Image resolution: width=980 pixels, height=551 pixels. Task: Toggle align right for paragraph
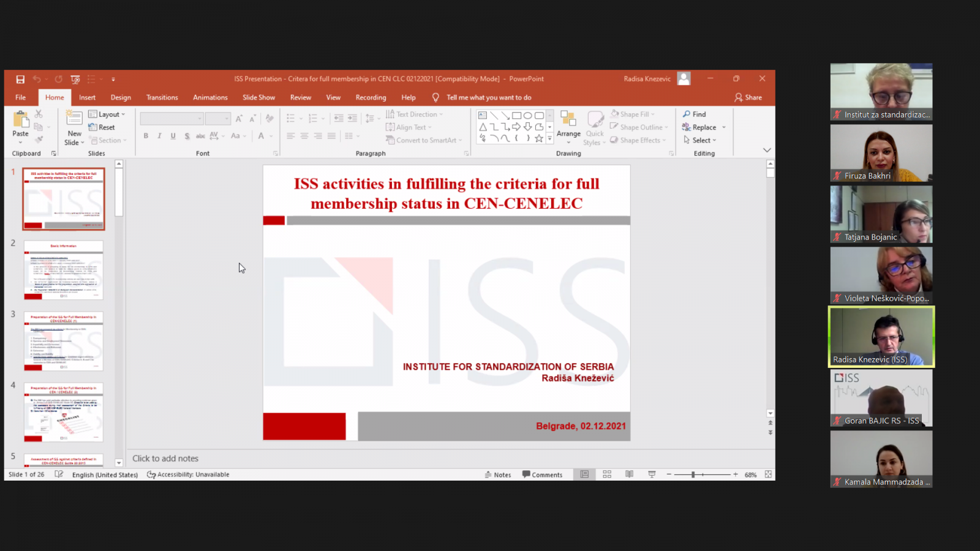coord(318,136)
